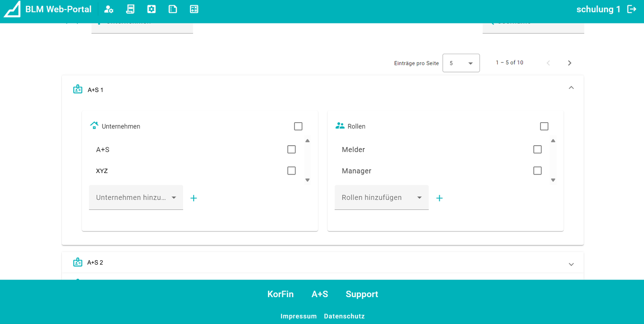Click the plus icon to add Unternehmen
Viewport: 644px width, 324px height.
click(x=194, y=198)
